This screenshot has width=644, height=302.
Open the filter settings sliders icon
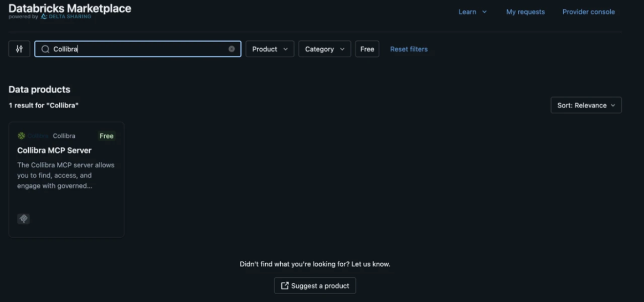[19, 49]
